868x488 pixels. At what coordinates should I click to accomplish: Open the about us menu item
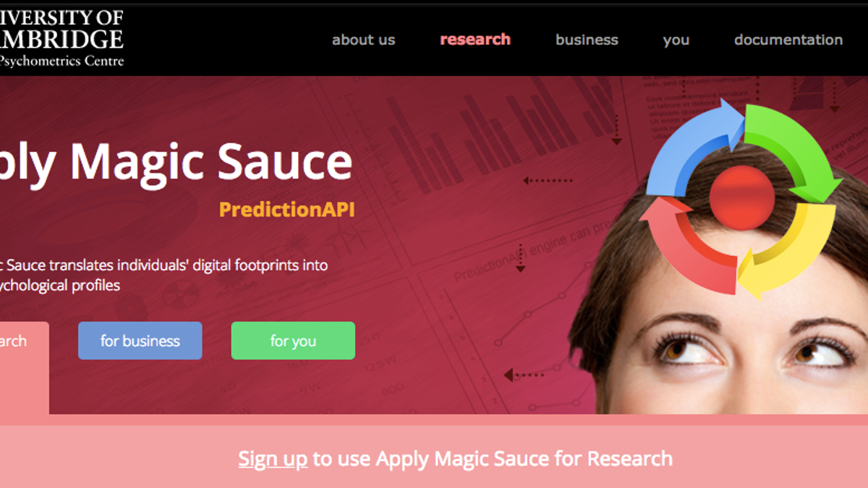tap(363, 40)
